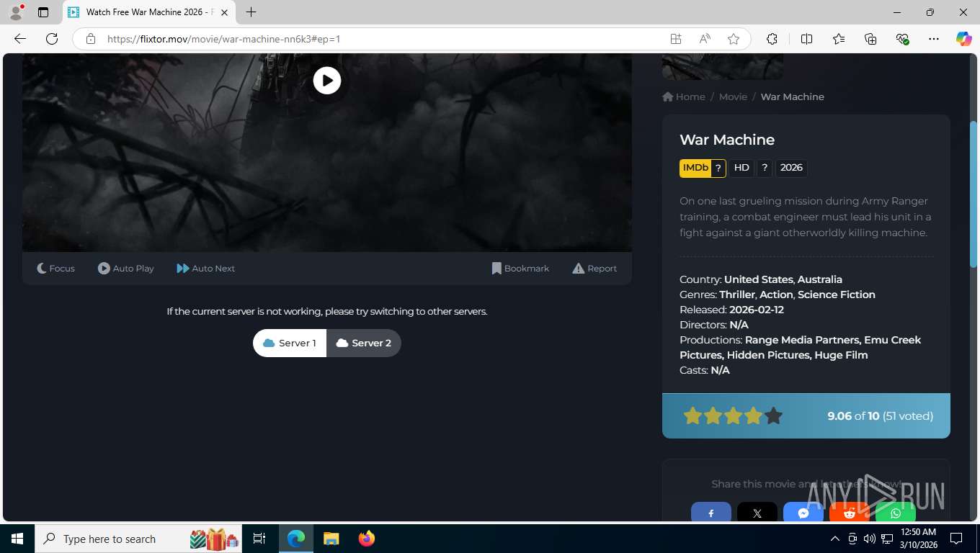The width and height of the screenshot is (980, 553).
Task: Share movie on Reddit
Action: coord(850,512)
